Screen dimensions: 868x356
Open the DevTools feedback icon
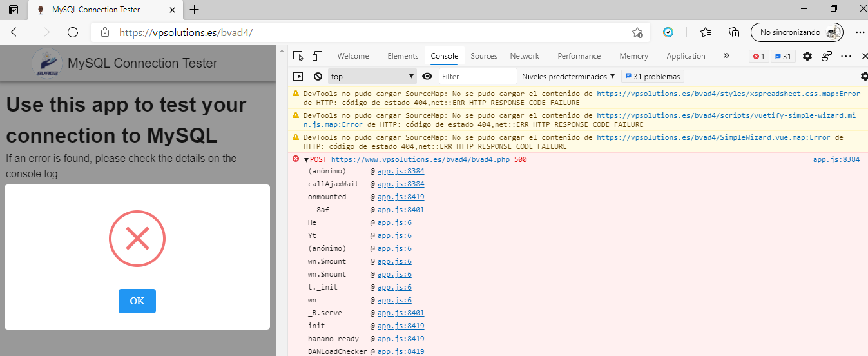[x=827, y=56]
